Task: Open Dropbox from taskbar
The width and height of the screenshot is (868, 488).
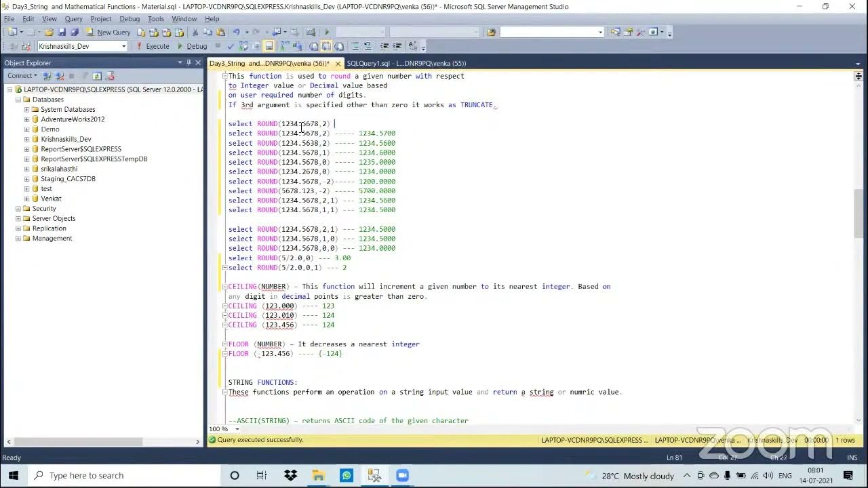Action: pyautogui.click(x=290, y=475)
